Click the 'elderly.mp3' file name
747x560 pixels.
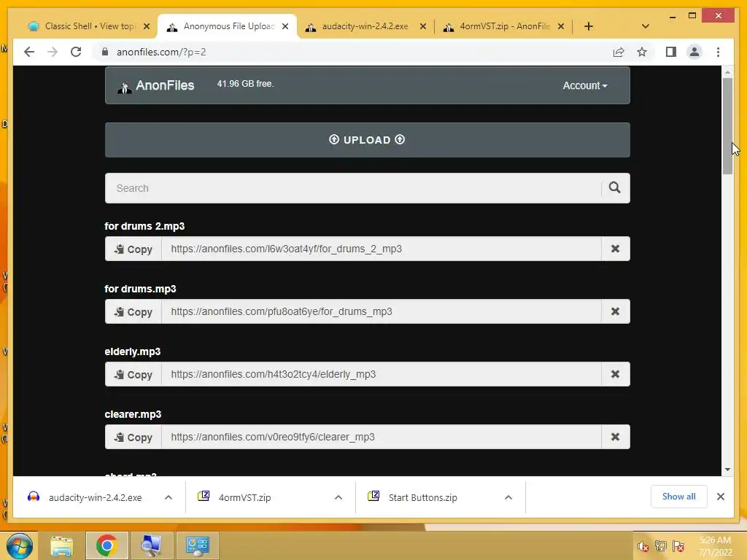pos(133,351)
